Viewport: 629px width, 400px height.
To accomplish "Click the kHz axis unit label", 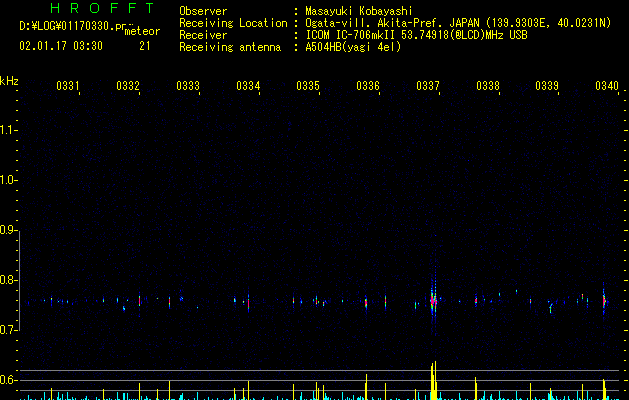I will click(9, 81).
